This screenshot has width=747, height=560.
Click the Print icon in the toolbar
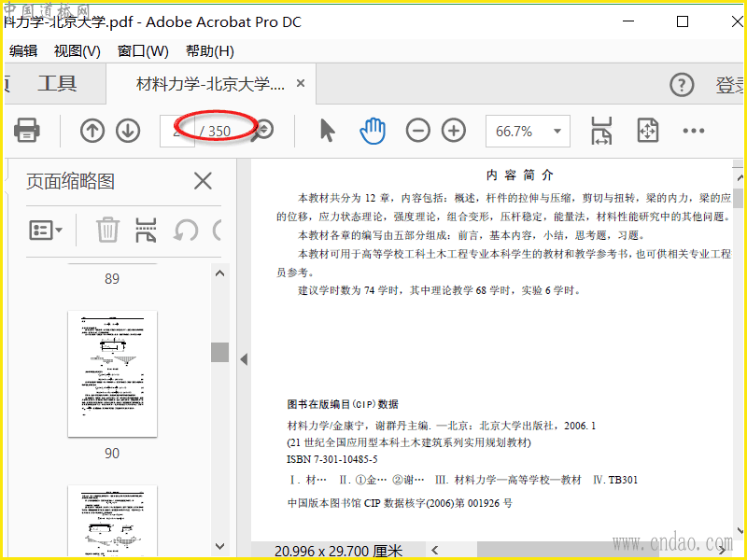point(27,131)
